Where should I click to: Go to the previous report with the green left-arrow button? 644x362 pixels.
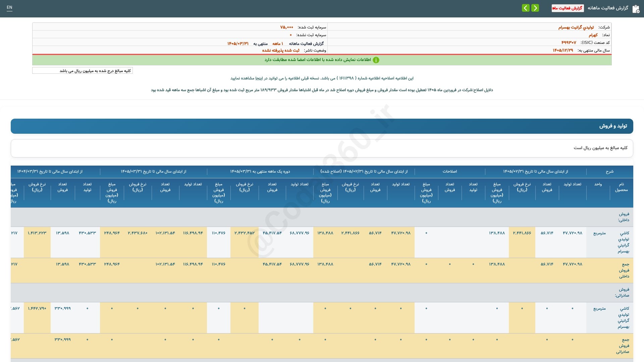(x=526, y=8)
